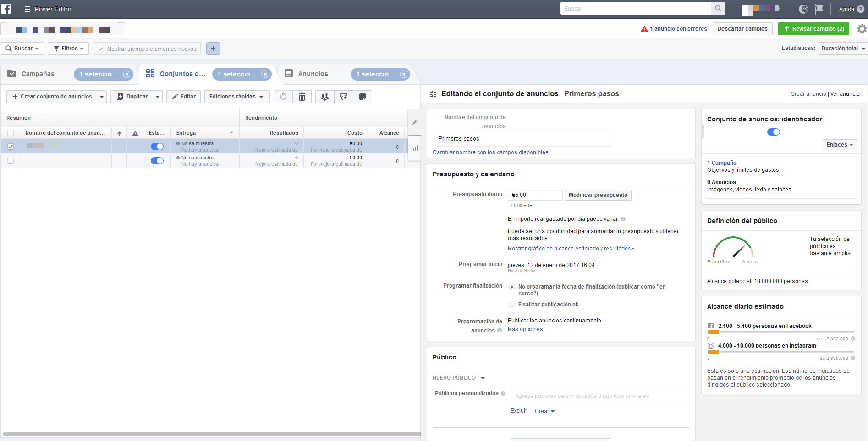
Task: Open the Ayuda help question icon
Action: click(x=861, y=9)
